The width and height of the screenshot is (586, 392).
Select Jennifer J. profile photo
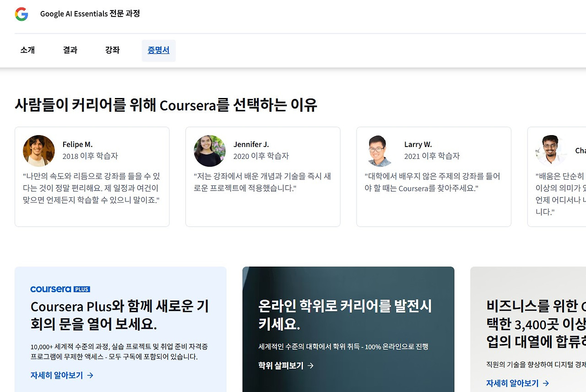click(210, 151)
